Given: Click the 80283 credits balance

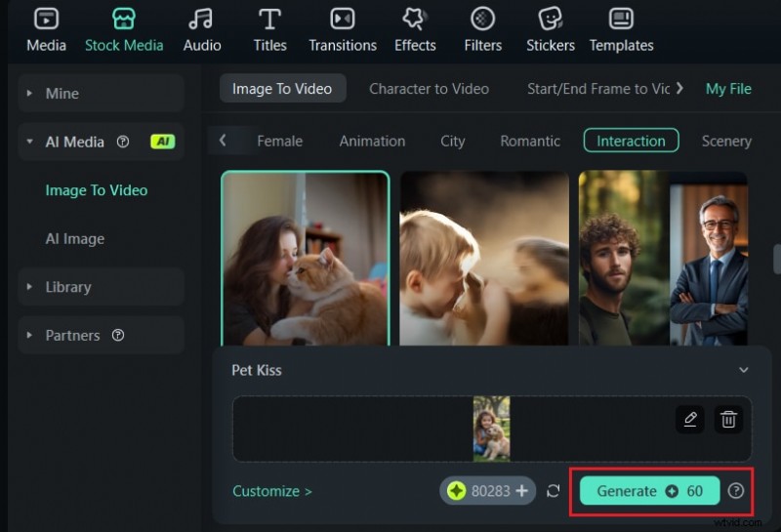Looking at the screenshot, I should coord(491,491).
